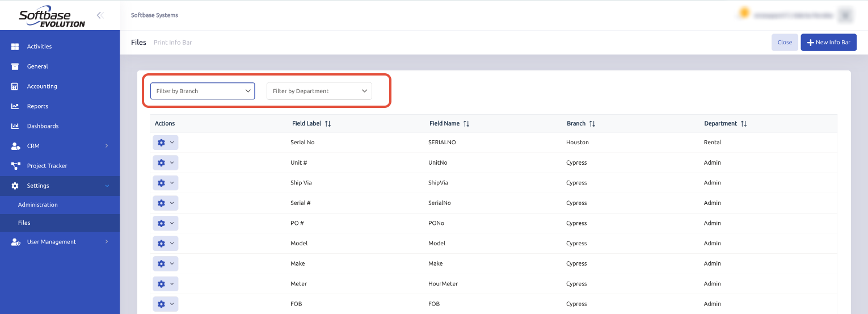The image size is (868, 314).
Task: Sort by Branch column arrows icon
Action: (x=592, y=123)
